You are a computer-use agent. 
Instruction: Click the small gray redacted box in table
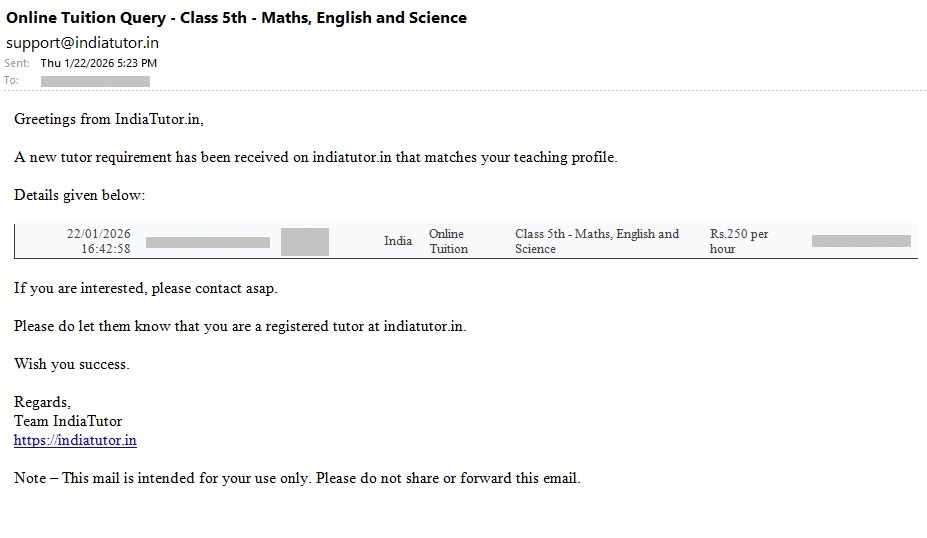point(304,242)
